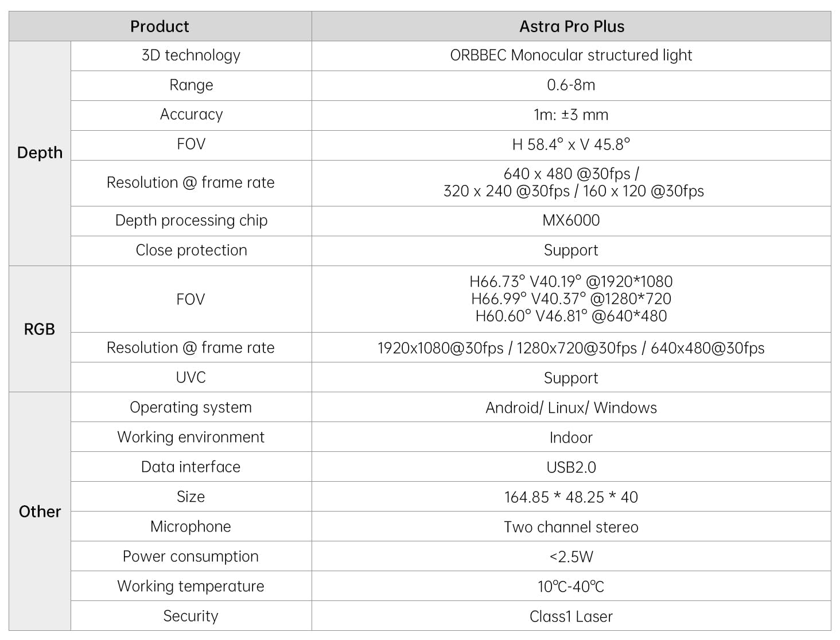The width and height of the screenshot is (840, 640).
Task: Select the RGB category cell
Action: (40, 329)
